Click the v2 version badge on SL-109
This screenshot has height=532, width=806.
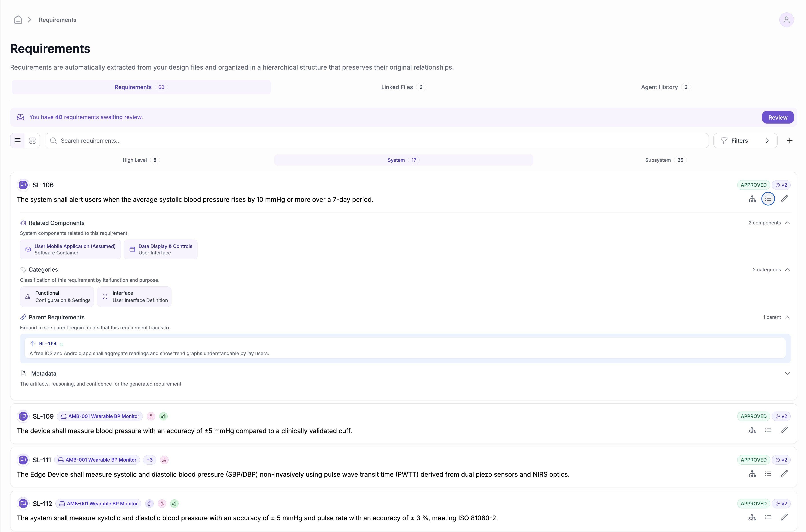(x=781, y=416)
